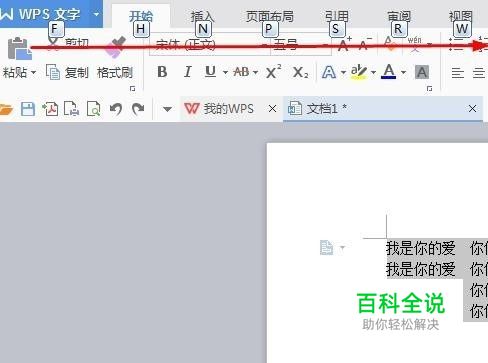Click the clear formatting icon
Image resolution: width=488 pixels, height=363 pixels.
pyautogui.click(x=390, y=44)
